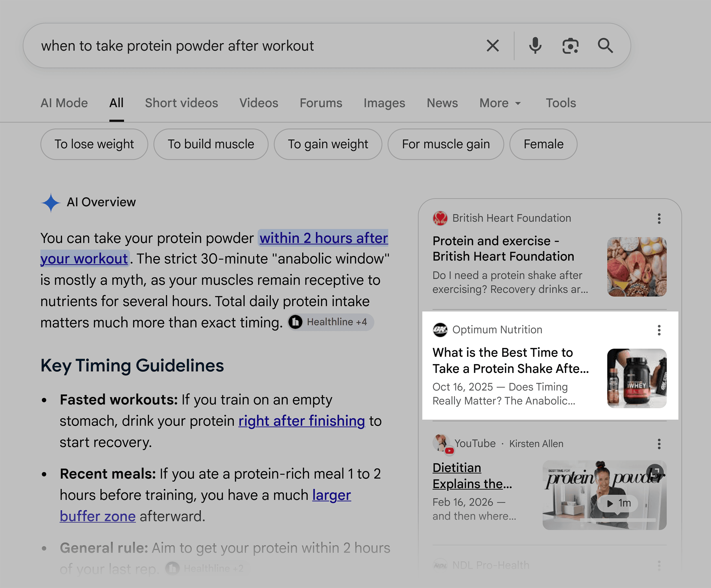The image size is (711, 588).
Task: Clear the search query with the X icon
Action: (x=493, y=46)
